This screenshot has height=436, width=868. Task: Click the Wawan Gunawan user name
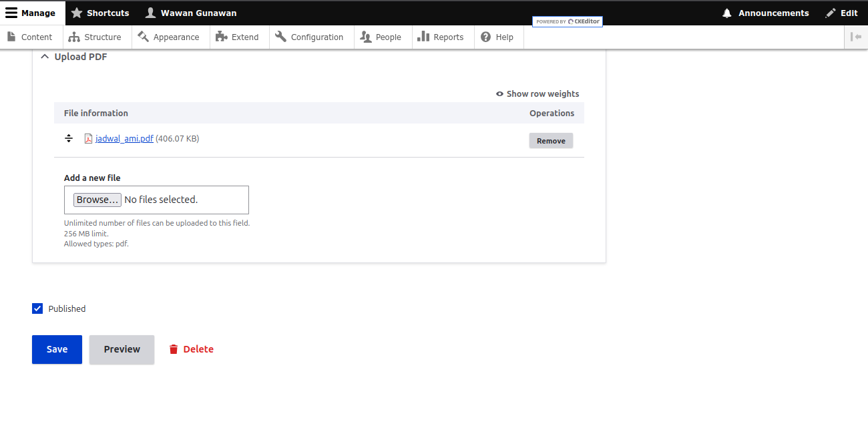198,13
